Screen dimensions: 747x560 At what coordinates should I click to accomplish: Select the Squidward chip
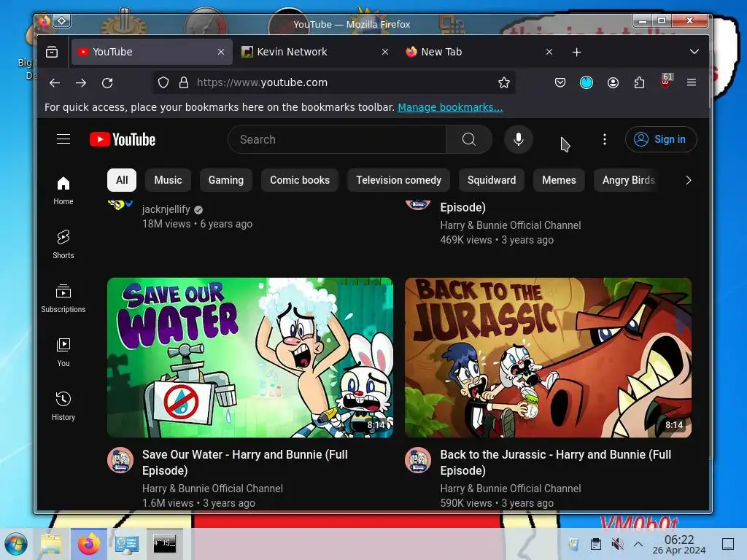(492, 181)
